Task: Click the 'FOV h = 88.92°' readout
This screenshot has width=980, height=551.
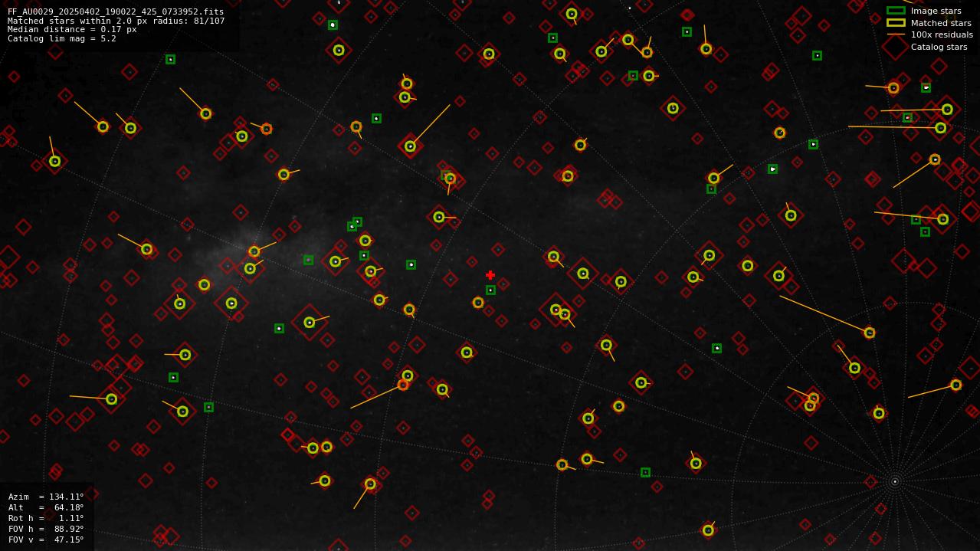Action: coord(46,529)
